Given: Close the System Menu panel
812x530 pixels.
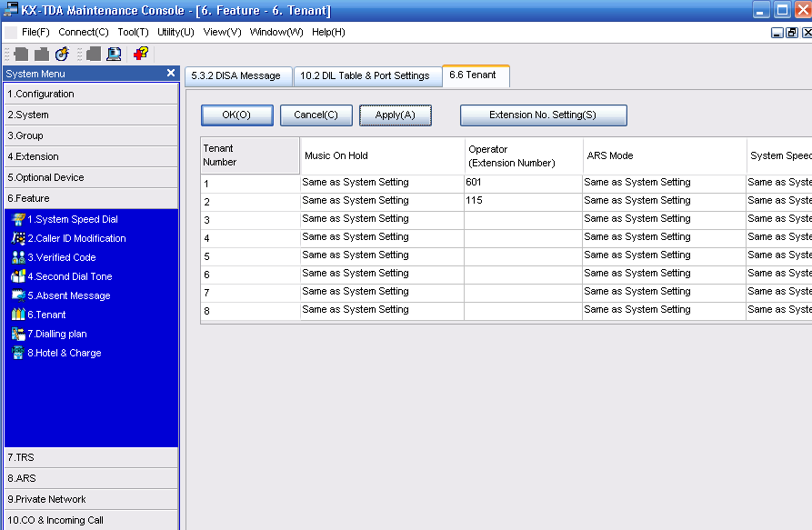Looking at the screenshot, I should coord(171,73).
